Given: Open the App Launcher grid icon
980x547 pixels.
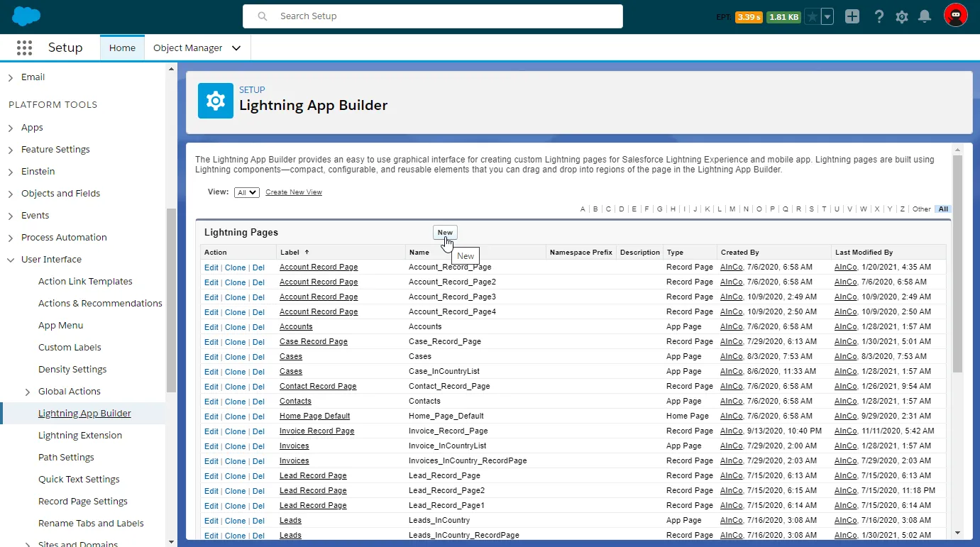Looking at the screenshot, I should coord(24,48).
